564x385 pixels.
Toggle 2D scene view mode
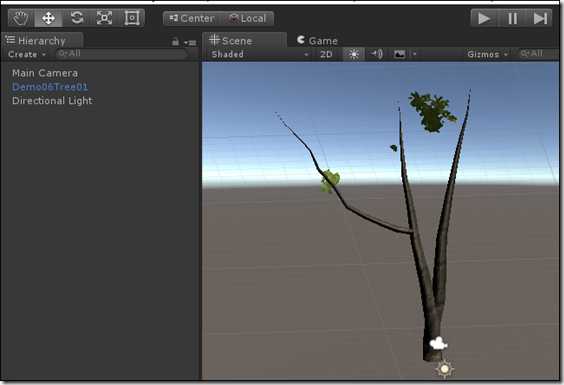(326, 54)
